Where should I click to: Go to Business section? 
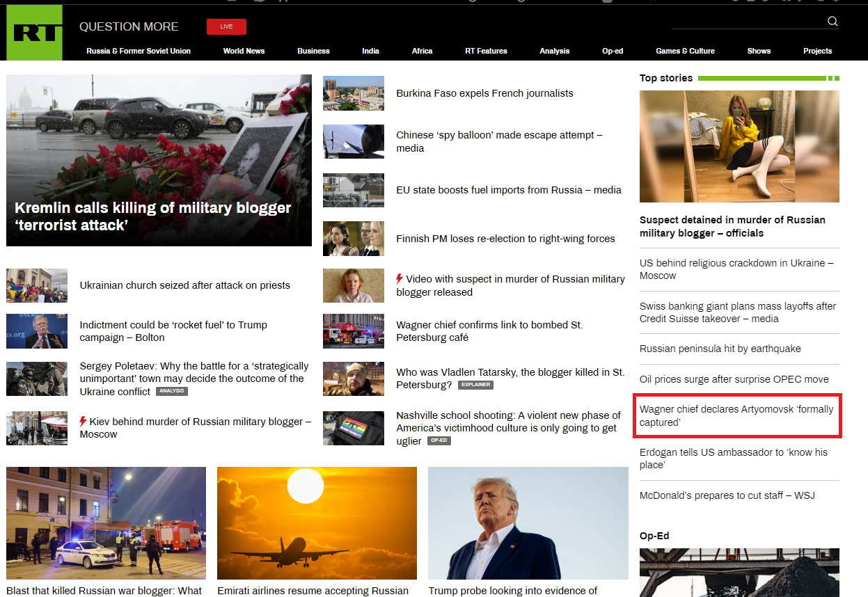[x=313, y=51]
